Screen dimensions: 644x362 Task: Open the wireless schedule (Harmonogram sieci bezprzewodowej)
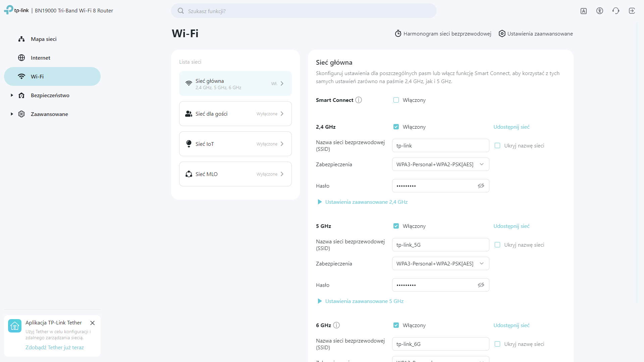[x=443, y=34]
